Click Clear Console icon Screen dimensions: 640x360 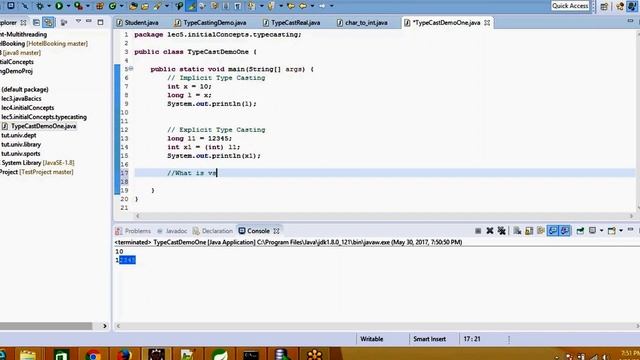517,231
